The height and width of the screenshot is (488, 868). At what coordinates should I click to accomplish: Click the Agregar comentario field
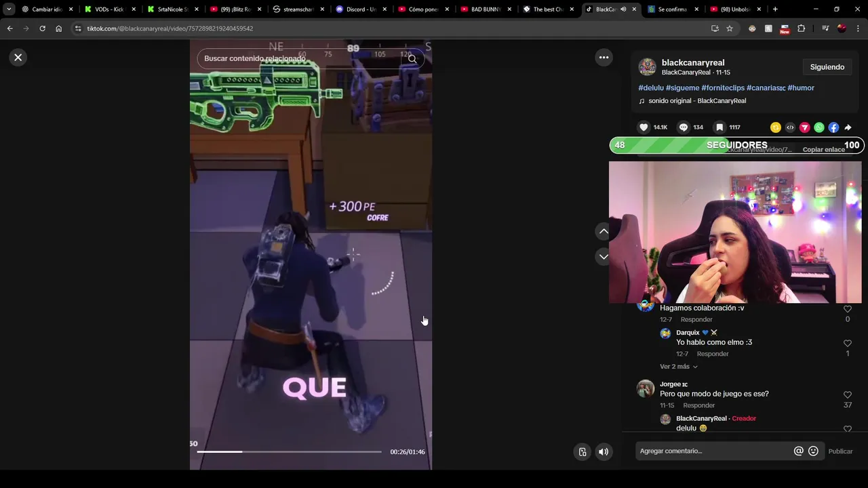pyautogui.click(x=714, y=451)
